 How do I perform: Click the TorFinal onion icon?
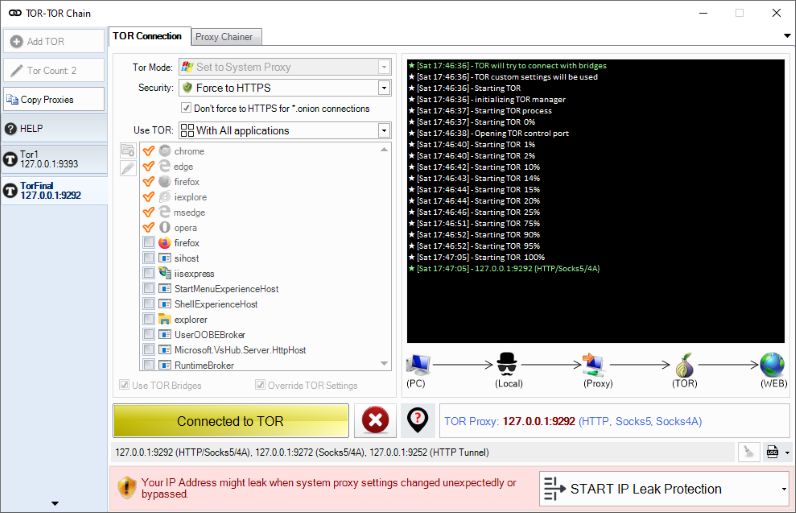click(10, 191)
